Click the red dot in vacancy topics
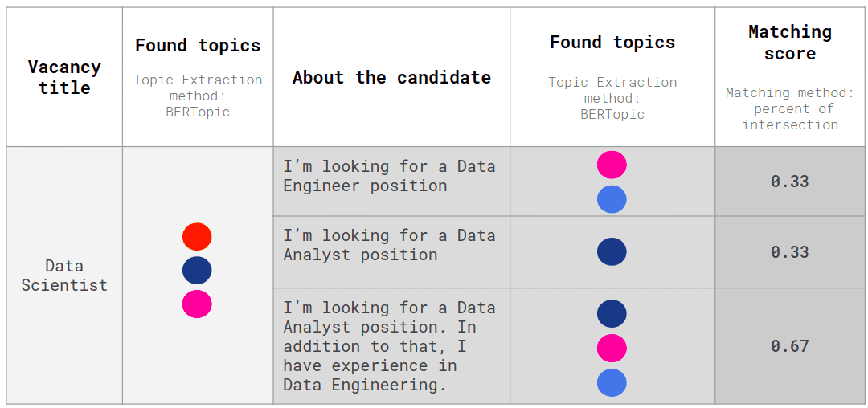The height and width of the screenshot is (408, 868). 197,237
